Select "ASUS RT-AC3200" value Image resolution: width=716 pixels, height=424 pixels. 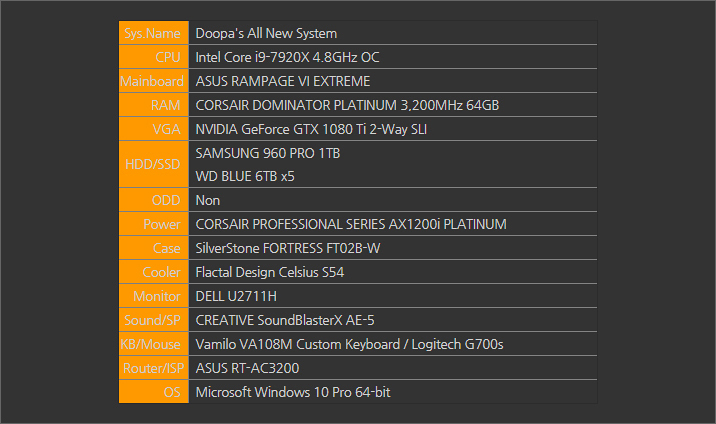[247, 368]
